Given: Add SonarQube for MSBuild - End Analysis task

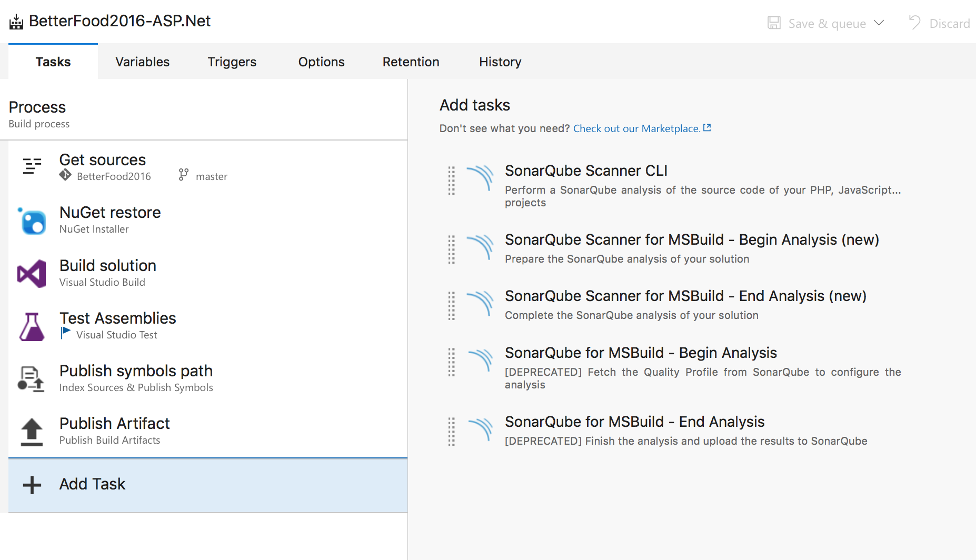Looking at the screenshot, I should pos(634,422).
